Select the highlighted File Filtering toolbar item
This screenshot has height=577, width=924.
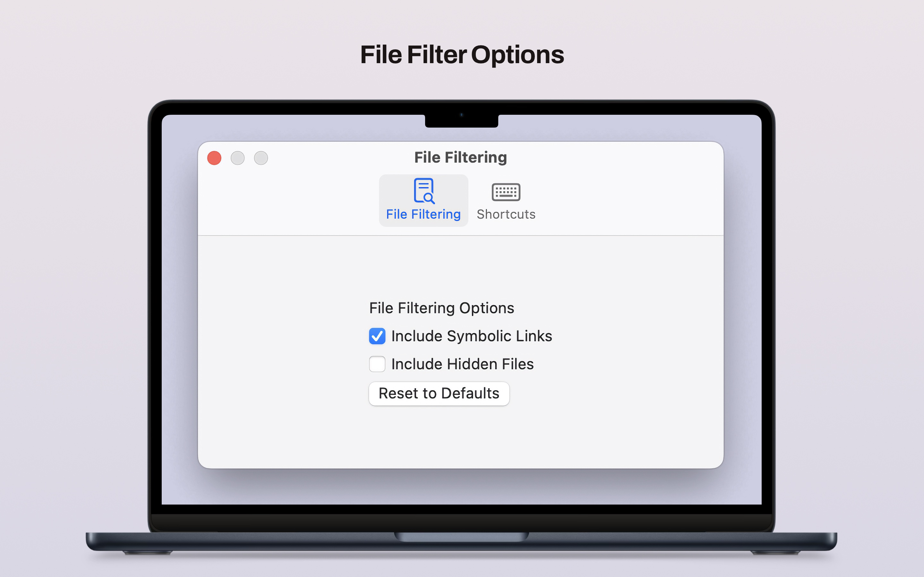[x=423, y=200]
